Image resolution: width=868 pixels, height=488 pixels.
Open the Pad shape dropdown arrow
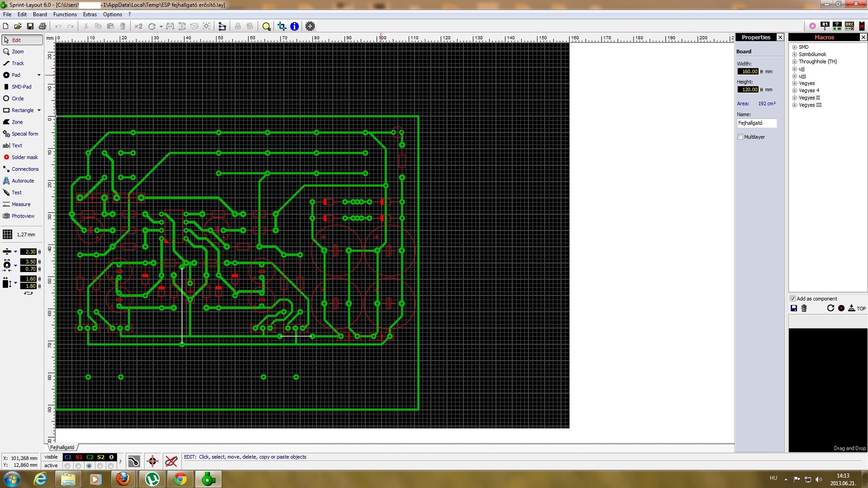coord(39,75)
